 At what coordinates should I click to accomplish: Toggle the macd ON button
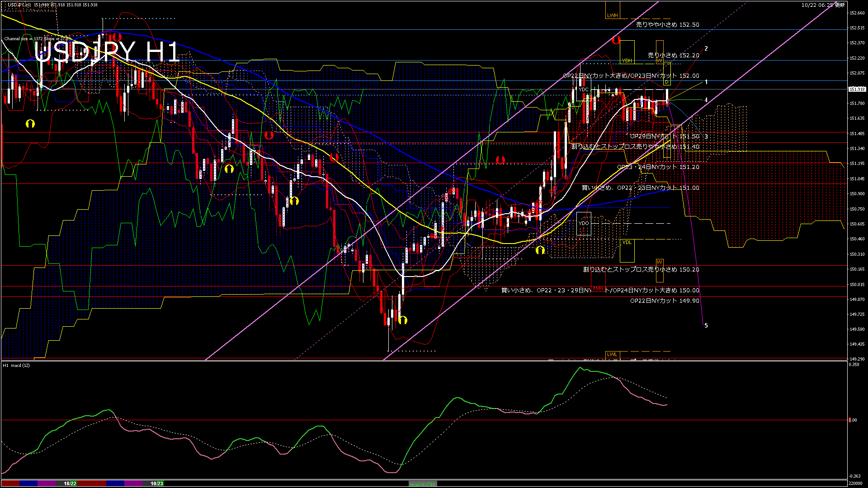pos(423,483)
